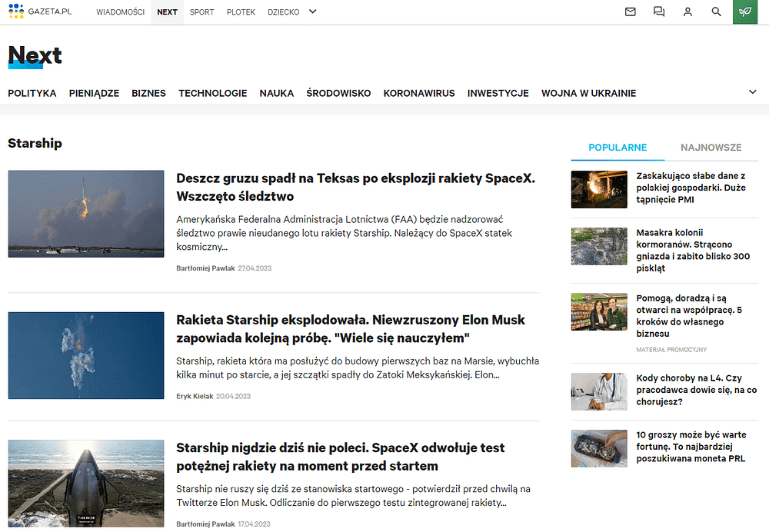Click the 'MATERIAŁ PROMOCYJNY' label
Image resolution: width=769 pixels, height=532 pixels.
[x=671, y=350]
